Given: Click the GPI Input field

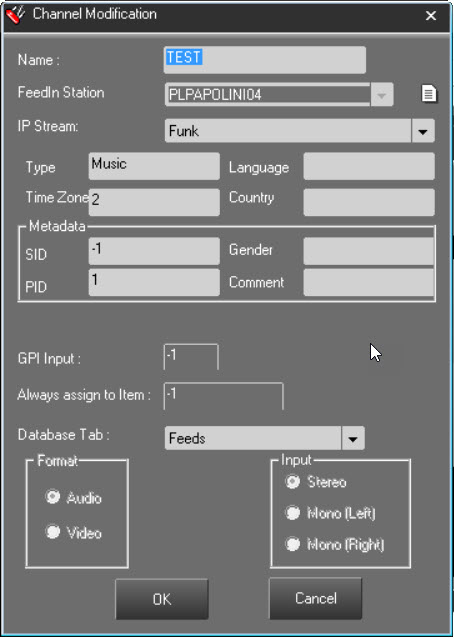Looking at the screenshot, I should click(x=191, y=356).
